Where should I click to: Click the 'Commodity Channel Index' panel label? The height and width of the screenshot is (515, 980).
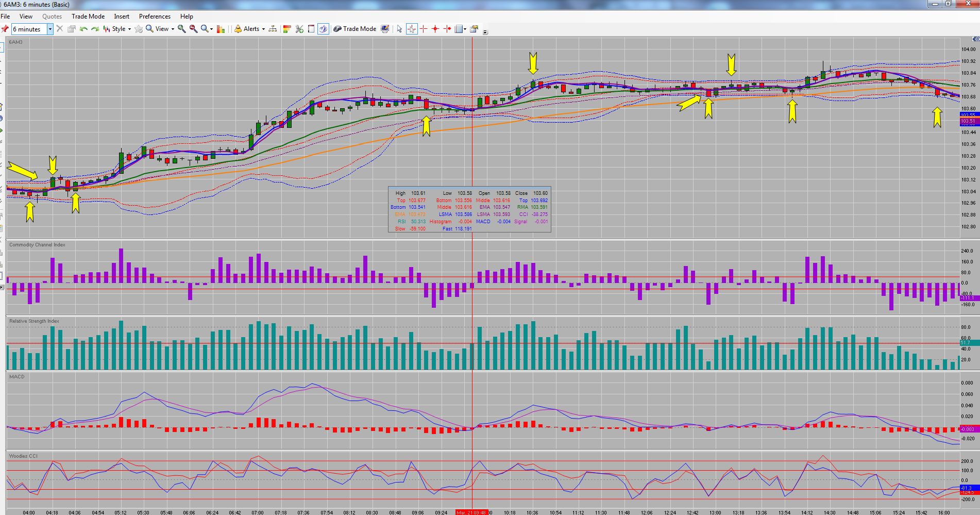37,245
